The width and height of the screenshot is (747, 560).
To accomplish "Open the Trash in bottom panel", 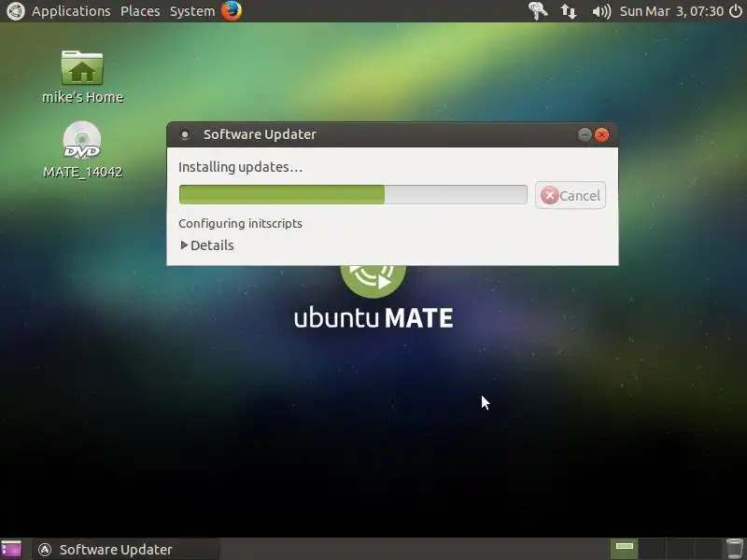I will pyautogui.click(x=735, y=549).
